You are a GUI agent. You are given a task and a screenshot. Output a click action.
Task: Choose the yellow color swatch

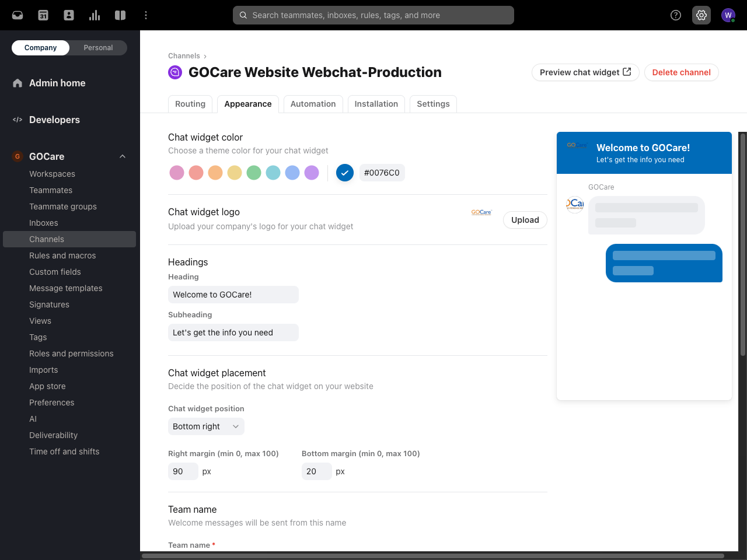(x=235, y=173)
